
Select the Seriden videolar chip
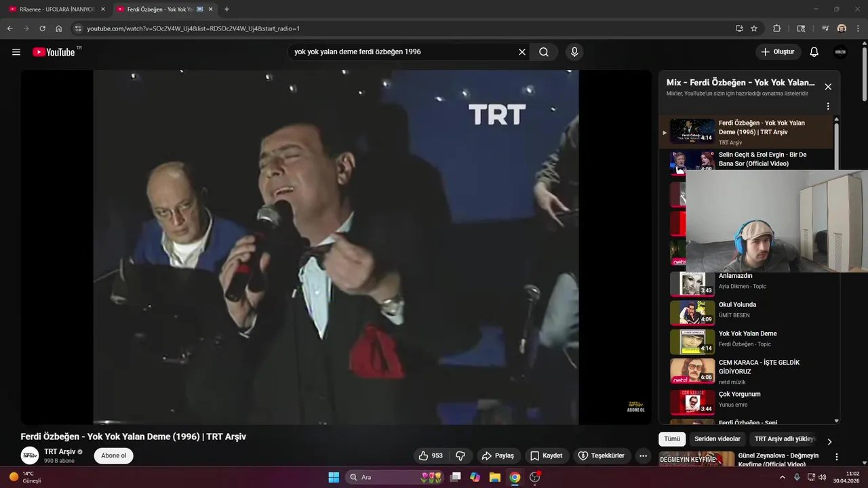pyautogui.click(x=717, y=439)
